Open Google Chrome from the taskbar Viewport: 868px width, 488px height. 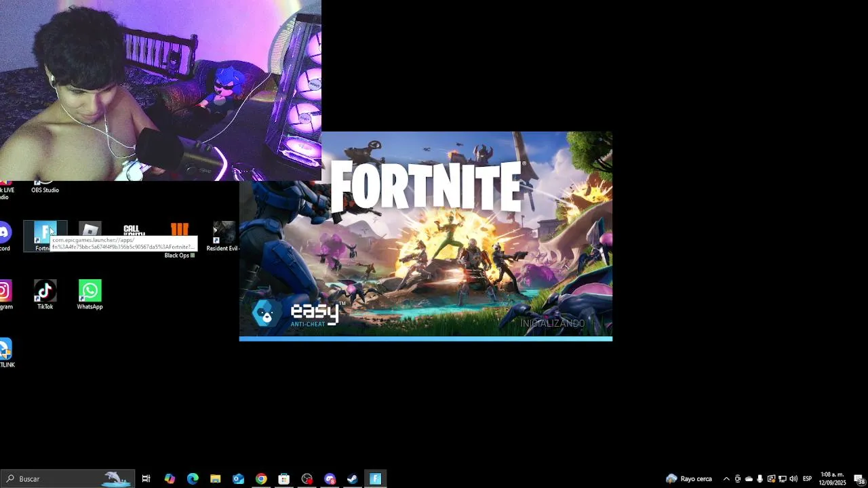click(x=261, y=479)
